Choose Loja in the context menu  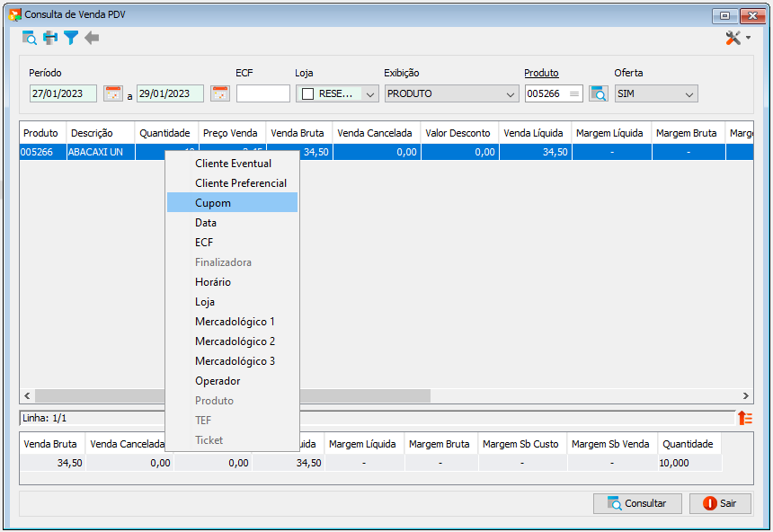point(232,301)
